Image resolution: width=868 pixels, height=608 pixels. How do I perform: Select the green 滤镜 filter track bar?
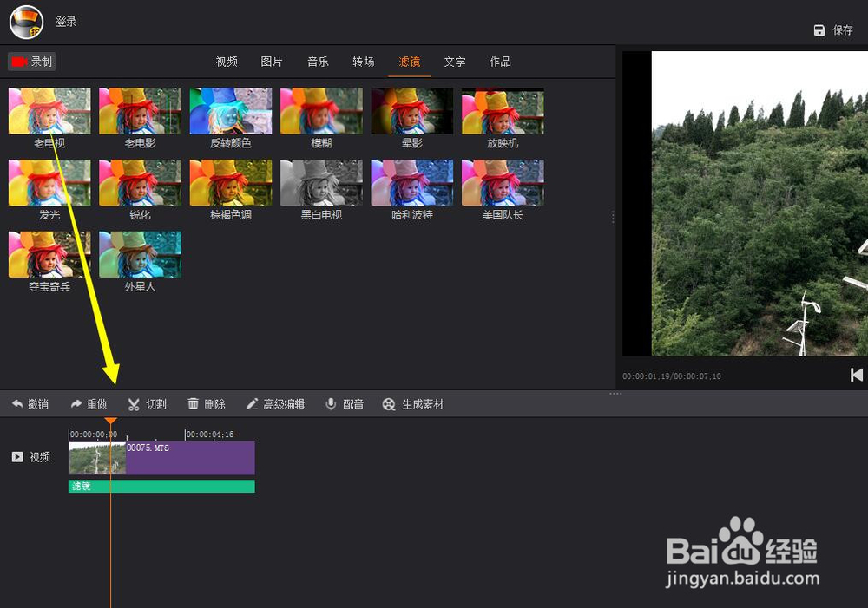(x=161, y=487)
